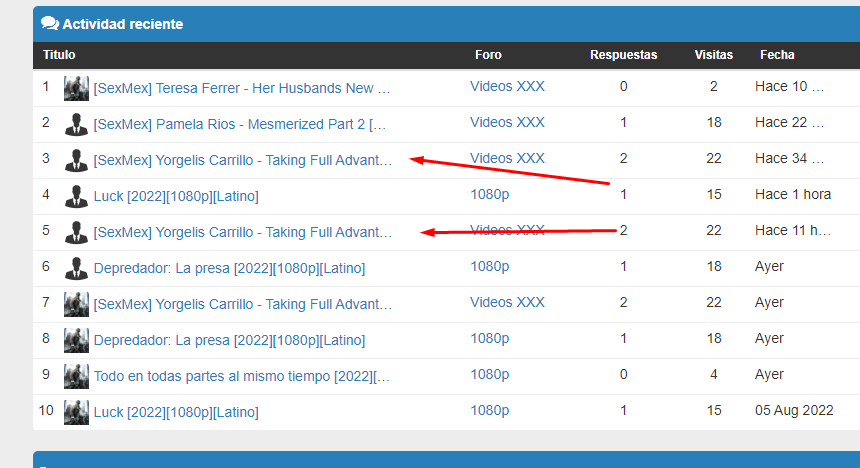Click the user silhouette avatar in row 6
This screenshot has width=860, height=468.
click(x=76, y=268)
